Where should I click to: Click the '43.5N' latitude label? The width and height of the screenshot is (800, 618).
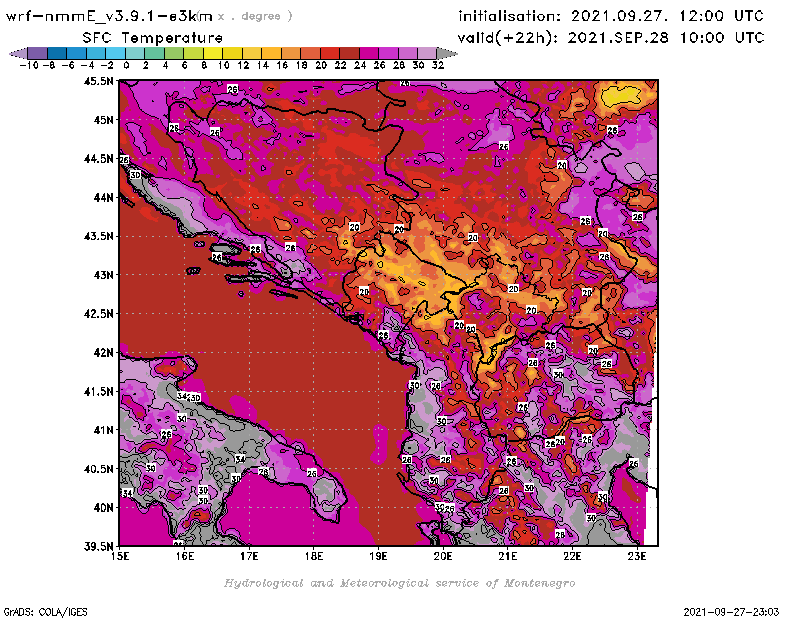[98, 236]
